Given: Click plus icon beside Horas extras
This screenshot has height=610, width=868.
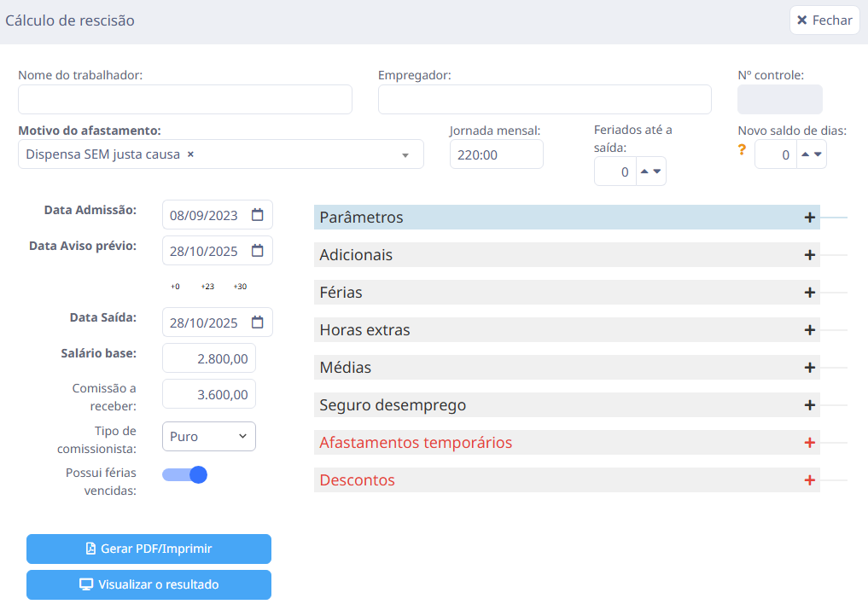Looking at the screenshot, I should point(809,330).
